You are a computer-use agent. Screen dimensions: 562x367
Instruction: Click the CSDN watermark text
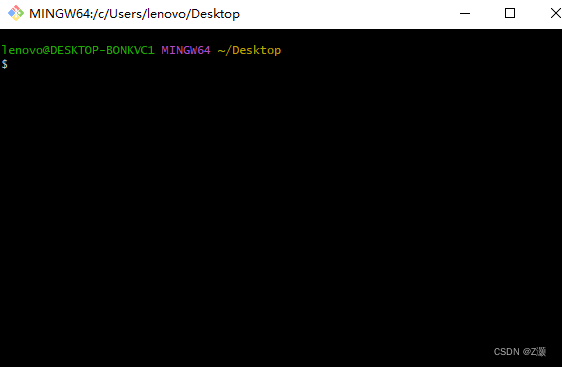pyautogui.click(x=520, y=352)
